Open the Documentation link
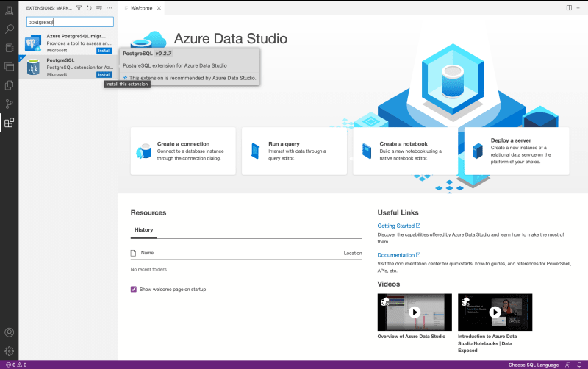 399,255
